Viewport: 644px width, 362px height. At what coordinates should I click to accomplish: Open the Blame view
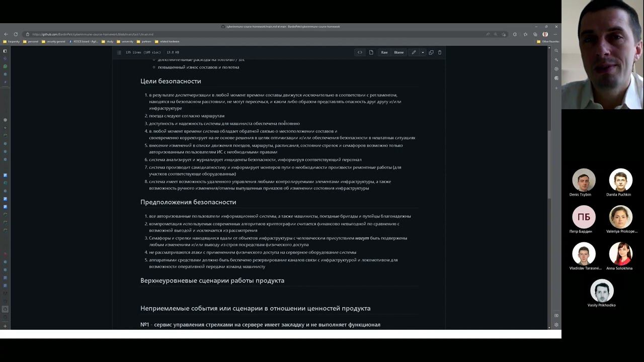(x=399, y=52)
